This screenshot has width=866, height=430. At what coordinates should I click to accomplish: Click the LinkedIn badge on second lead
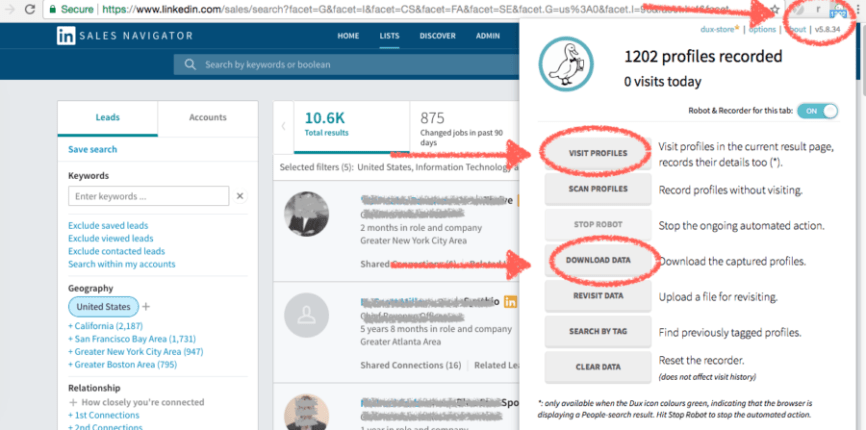pyautogui.click(x=511, y=301)
